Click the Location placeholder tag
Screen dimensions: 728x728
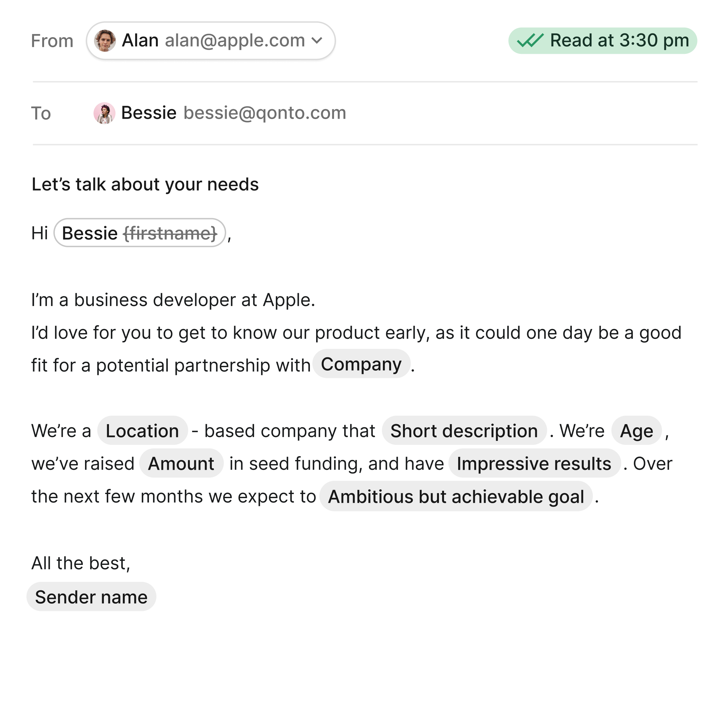coord(142,431)
